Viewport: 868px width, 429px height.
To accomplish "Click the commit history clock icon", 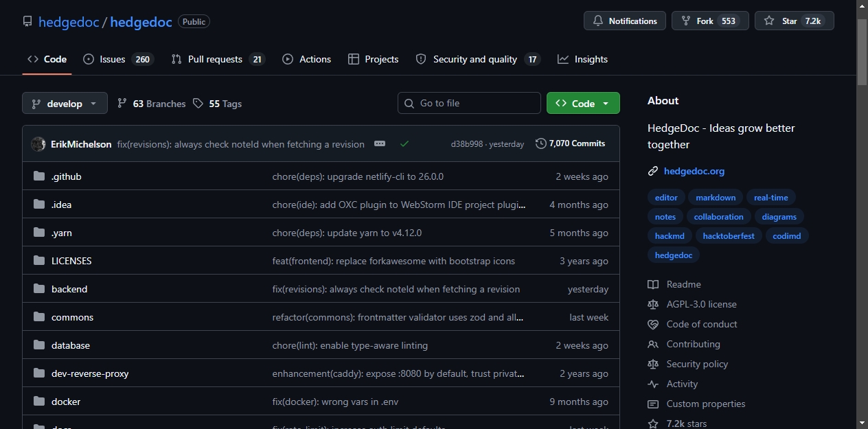I will click(541, 143).
